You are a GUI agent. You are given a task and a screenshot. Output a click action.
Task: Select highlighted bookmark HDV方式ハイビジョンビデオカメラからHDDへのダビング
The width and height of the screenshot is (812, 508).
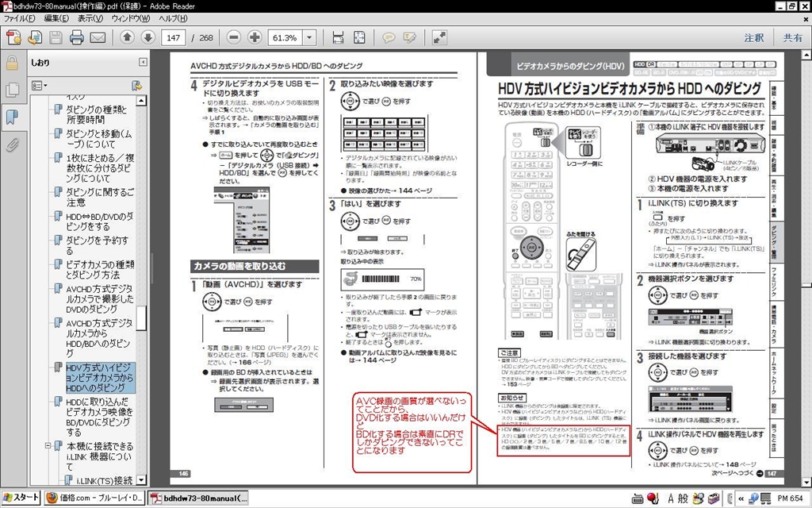(101, 377)
